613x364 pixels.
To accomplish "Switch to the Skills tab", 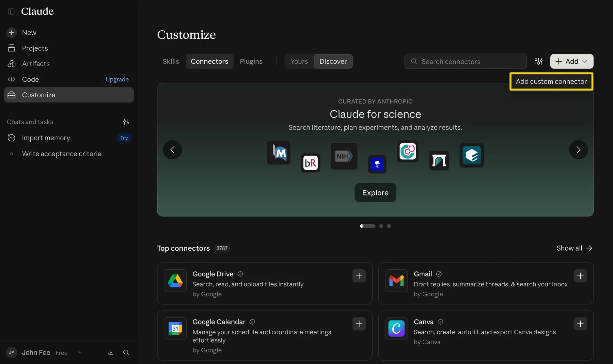I will [x=171, y=61].
